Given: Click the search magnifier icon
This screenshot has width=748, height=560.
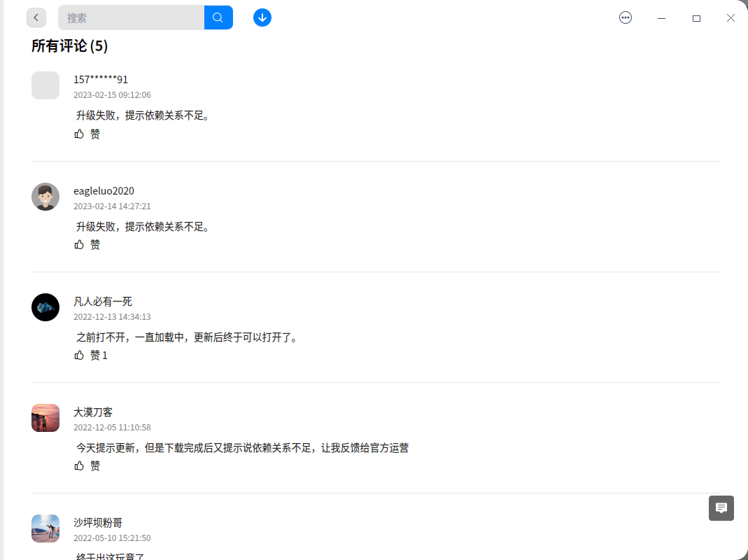Looking at the screenshot, I should [x=218, y=17].
